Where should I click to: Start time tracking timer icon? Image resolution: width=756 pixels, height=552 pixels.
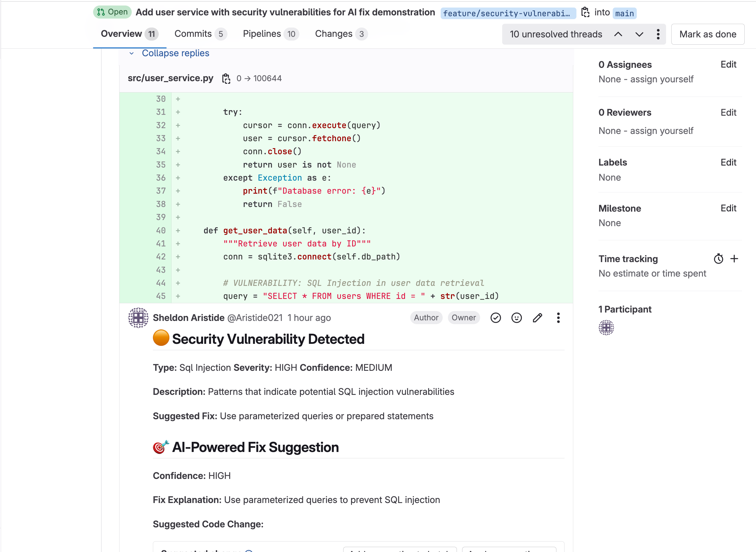coord(718,259)
